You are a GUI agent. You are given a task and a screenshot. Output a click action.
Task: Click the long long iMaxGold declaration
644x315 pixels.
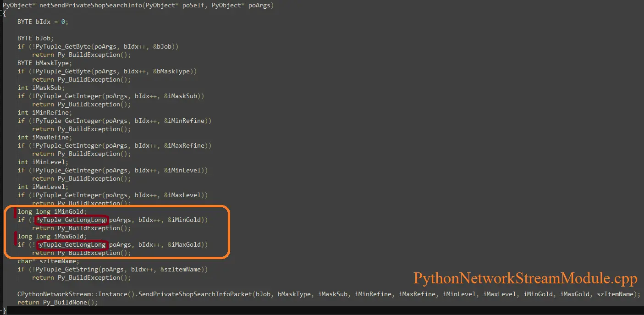52,236
